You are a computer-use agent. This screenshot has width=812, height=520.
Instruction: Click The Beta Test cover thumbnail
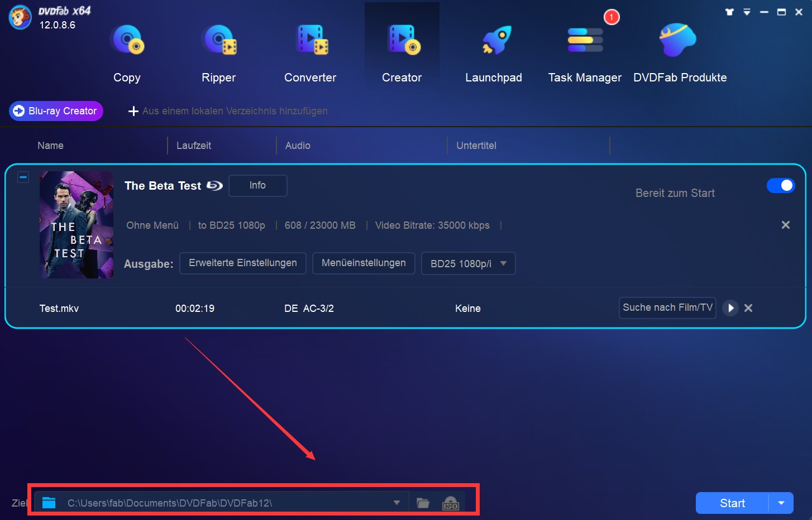pos(77,225)
